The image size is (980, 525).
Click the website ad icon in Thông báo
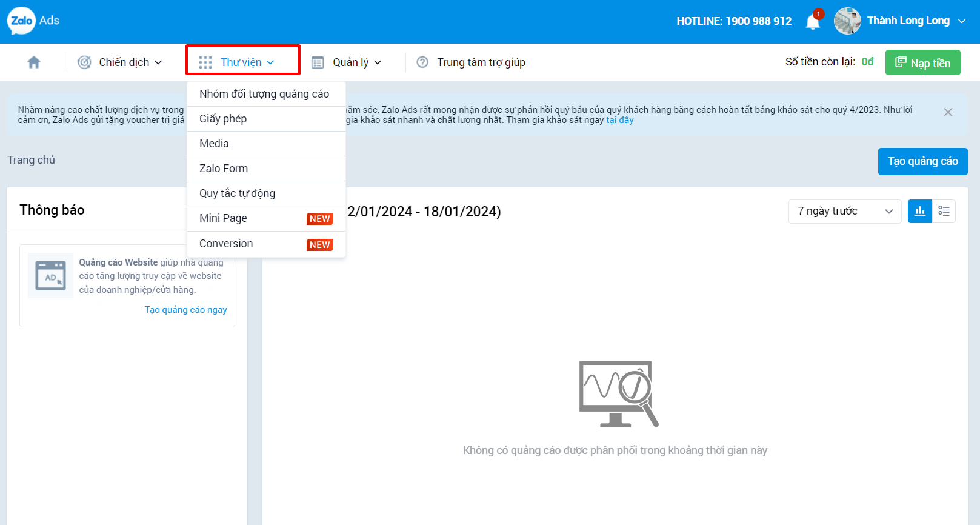coord(50,276)
